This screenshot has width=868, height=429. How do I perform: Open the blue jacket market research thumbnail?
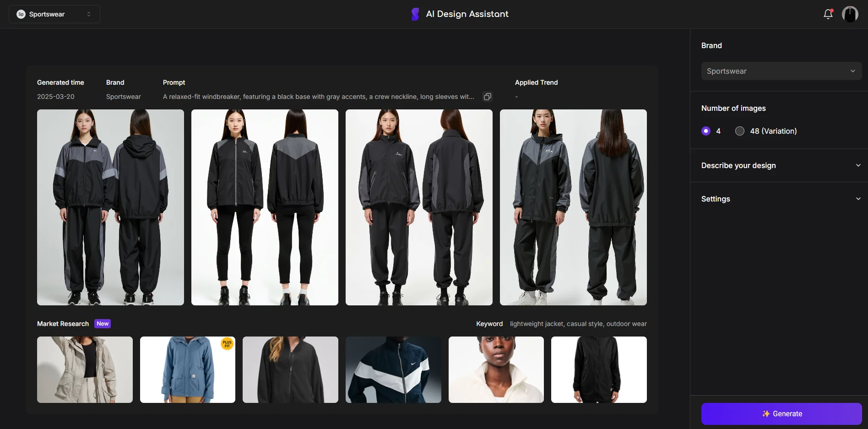(x=188, y=370)
